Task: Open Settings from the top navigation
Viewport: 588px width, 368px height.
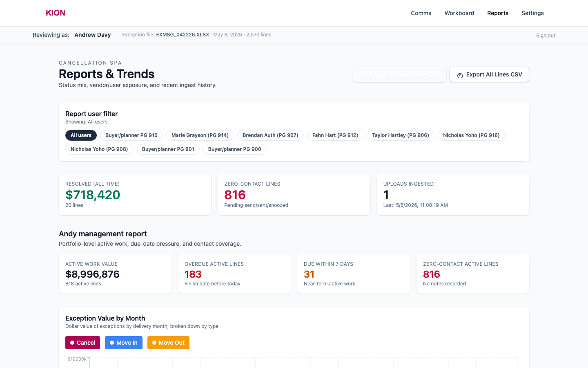Action: [x=532, y=13]
